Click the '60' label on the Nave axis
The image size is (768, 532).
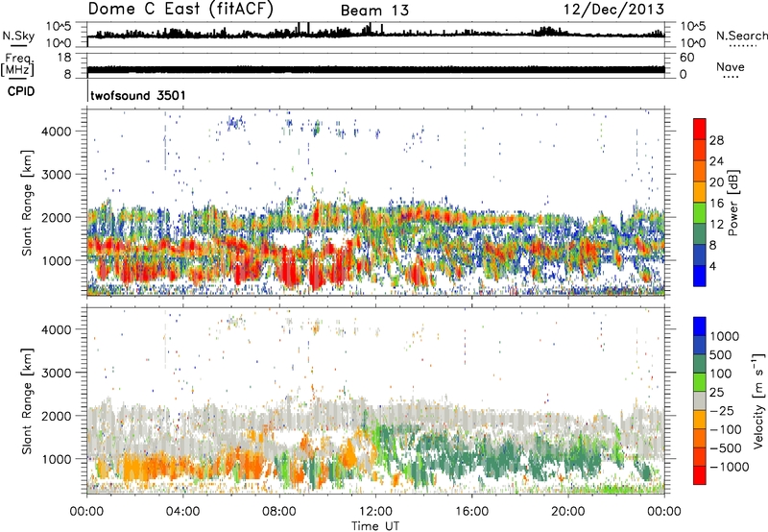point(686,58)
